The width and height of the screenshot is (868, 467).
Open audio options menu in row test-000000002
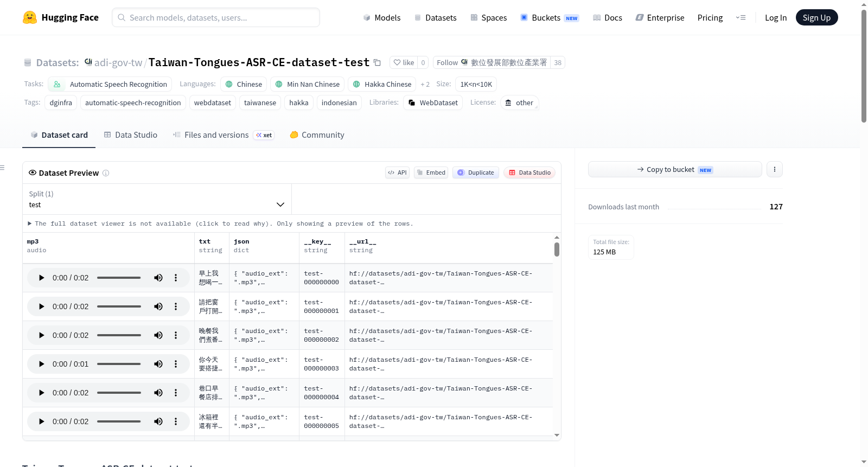(x=176, y=335)
